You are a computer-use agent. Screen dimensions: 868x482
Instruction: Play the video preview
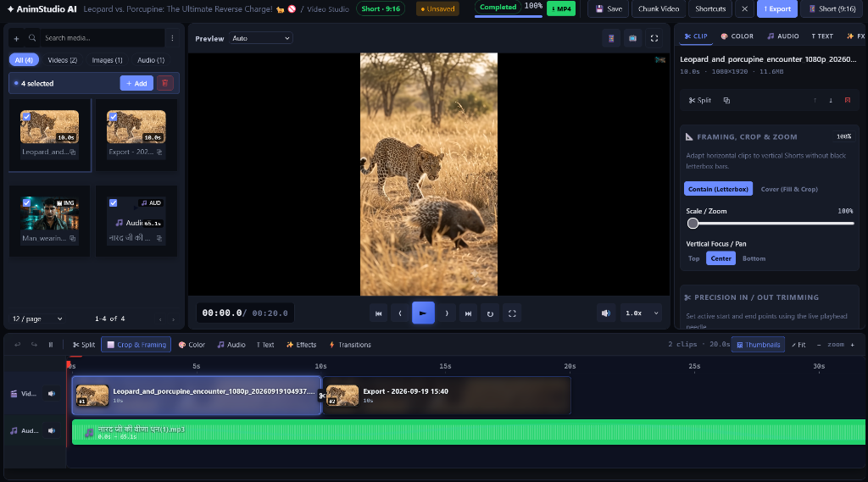pyautogui.click(x=423, y=313)
